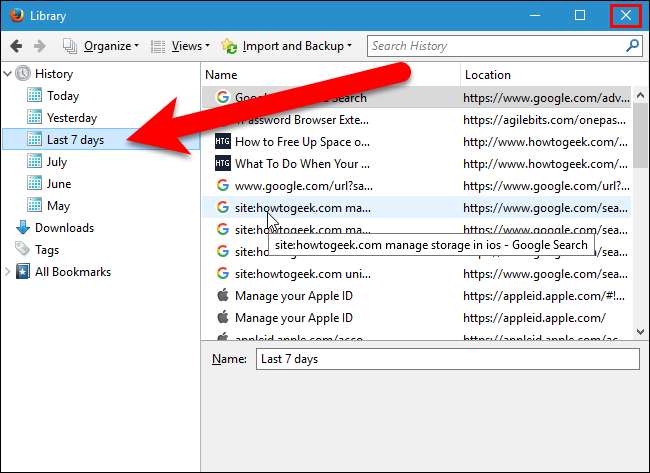The width and height of the screenshot is (650, 473).
Task: Open the Organize menu
Action: click(x=111, y=46)
